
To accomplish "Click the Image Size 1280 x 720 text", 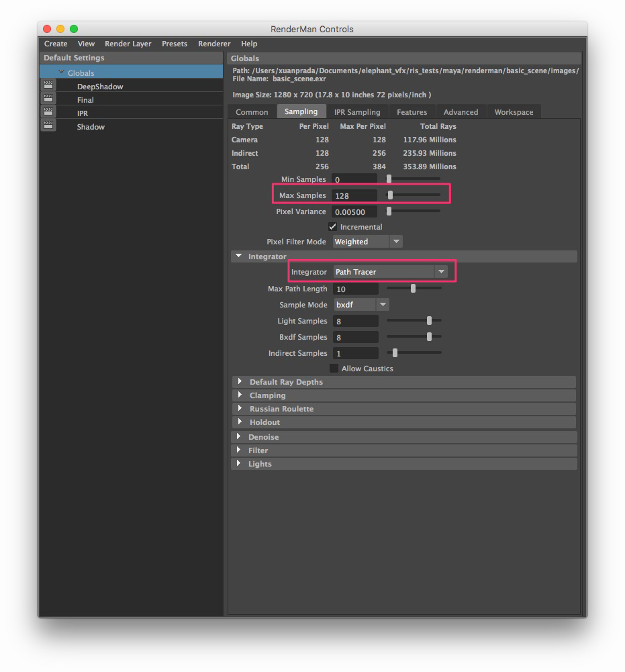I will tap(332, 95).
